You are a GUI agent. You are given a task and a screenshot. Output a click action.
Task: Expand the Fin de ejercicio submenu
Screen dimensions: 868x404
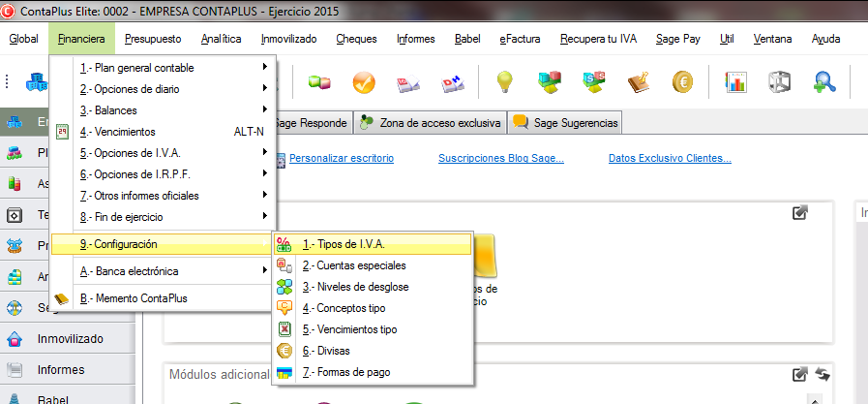click(x=266, y=216)
